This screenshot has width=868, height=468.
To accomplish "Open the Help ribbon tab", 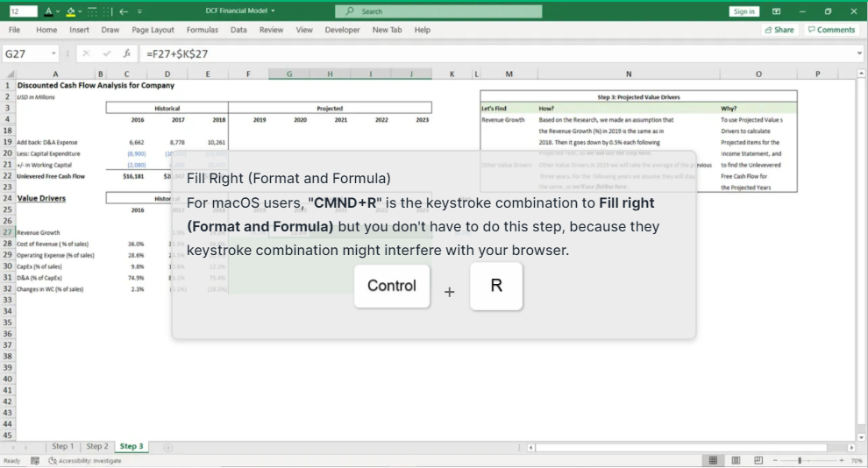I will pyautogui.click(x=423, y=30).
